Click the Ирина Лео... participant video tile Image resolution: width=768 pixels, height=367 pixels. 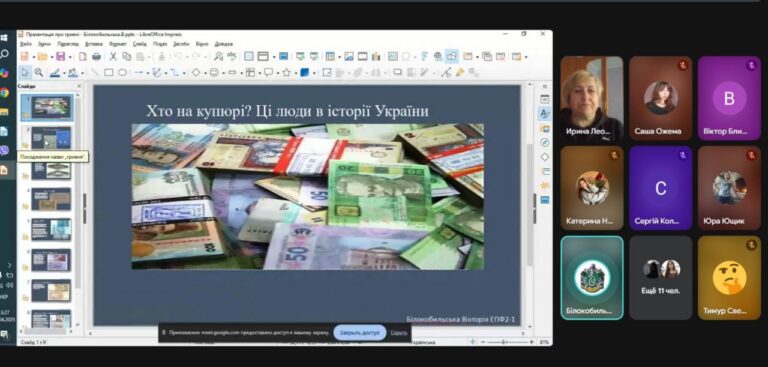pyautogui.click(x=592, y=98)
